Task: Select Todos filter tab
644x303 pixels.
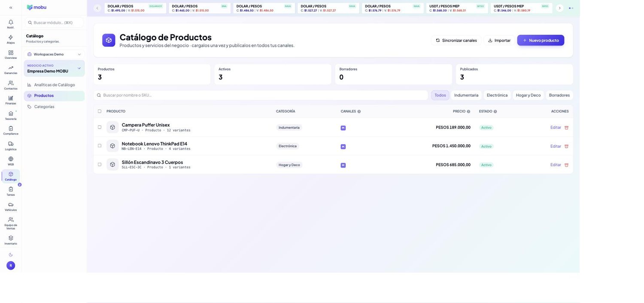Action: 440,95
